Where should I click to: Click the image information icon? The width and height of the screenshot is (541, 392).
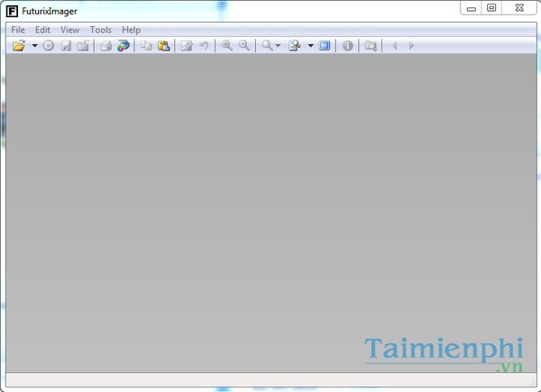348,46
